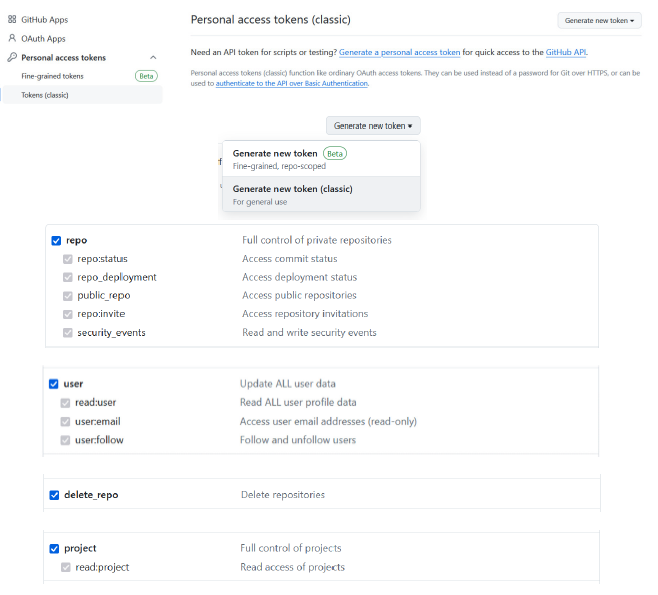Screen dimensions: 658x595
Task: Select Tokens (classic) in the sidebar
Action: (45, 95)
